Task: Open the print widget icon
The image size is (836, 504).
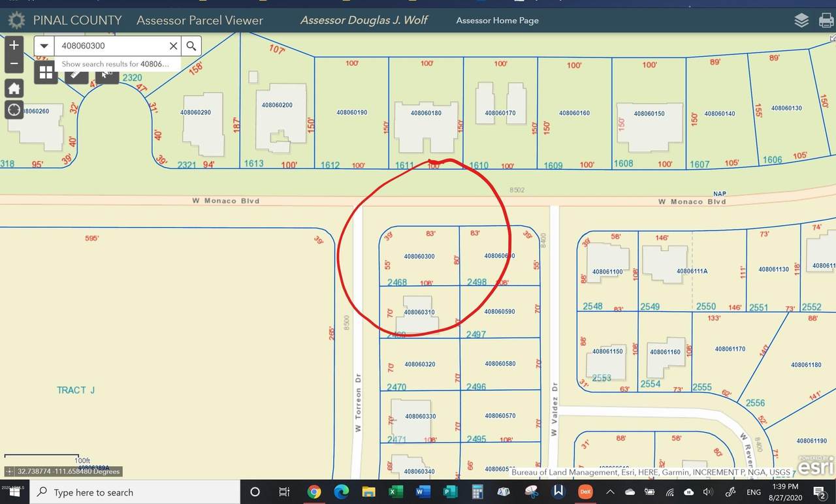Action: tap(826, 20)
